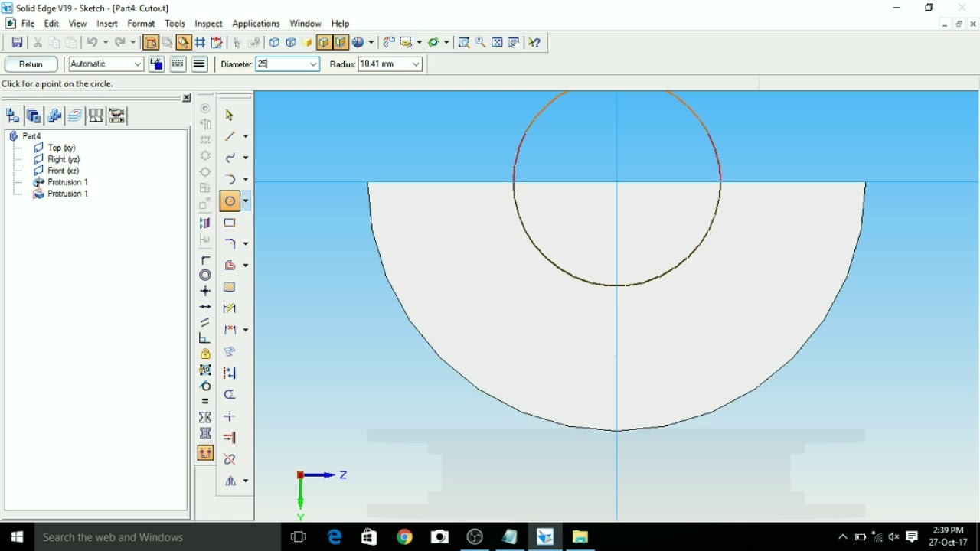
Task: Expand the Radius value dropdown
Action: [416, 64]
